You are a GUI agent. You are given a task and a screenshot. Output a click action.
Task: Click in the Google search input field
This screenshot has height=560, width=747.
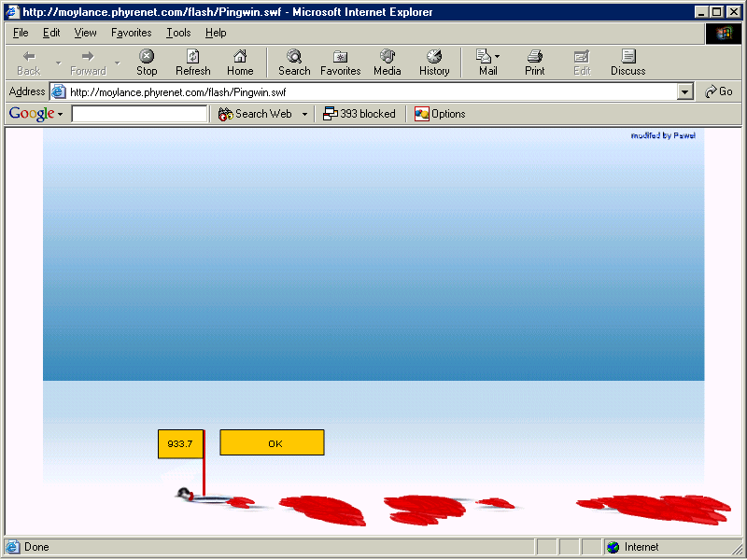point(139,114)
